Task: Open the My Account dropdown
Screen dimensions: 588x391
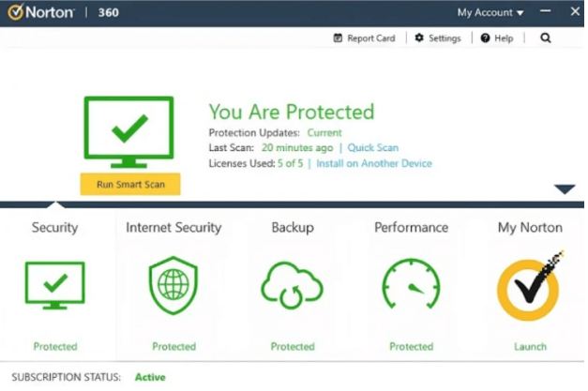Action: tap(490, 13)
